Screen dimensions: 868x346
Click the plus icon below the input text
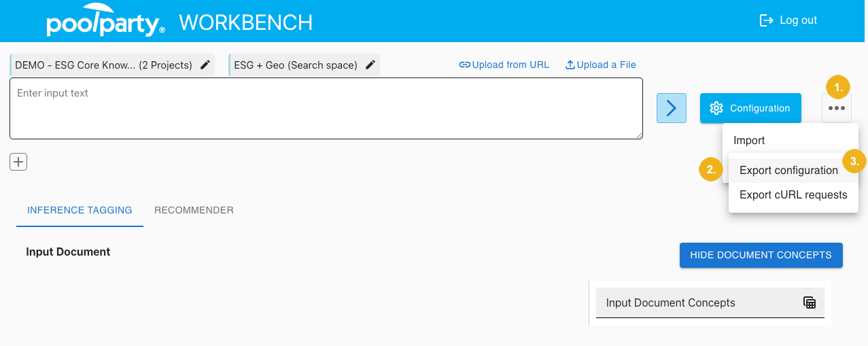[x=18, y=162]
